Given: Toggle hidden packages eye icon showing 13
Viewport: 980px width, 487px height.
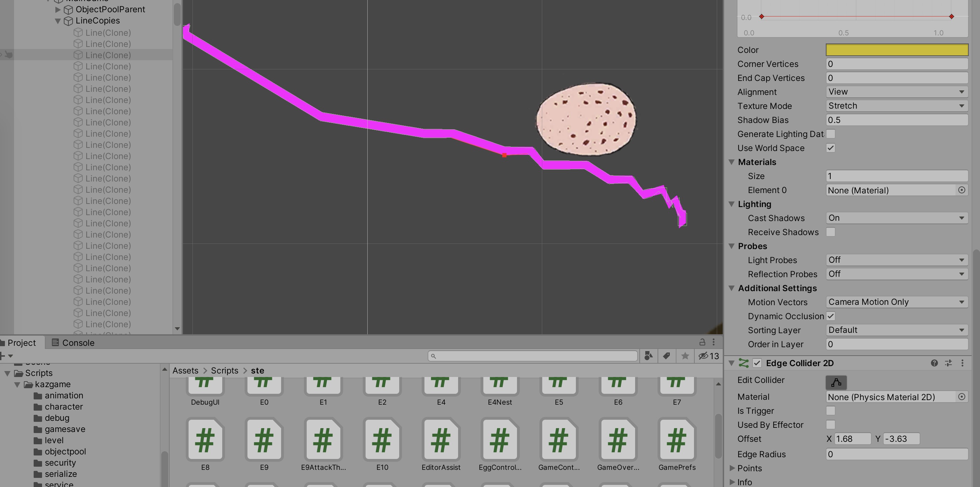Looking at the screenshot, I should click(709, 356).
